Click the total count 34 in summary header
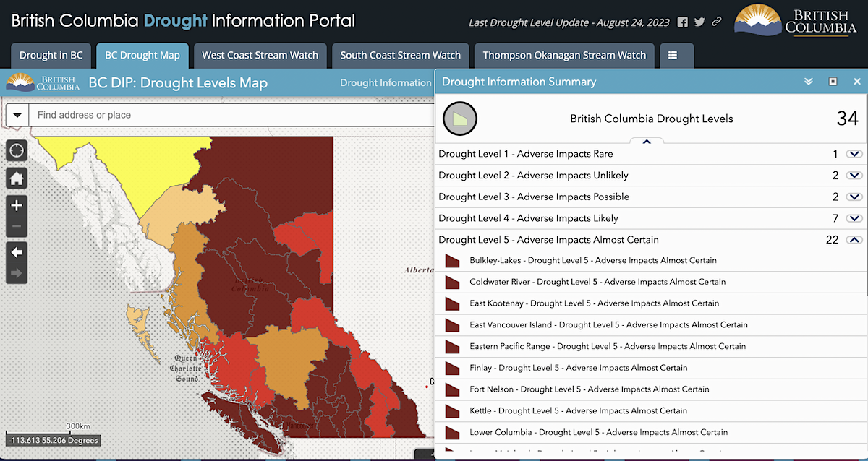 coord(847,119)
